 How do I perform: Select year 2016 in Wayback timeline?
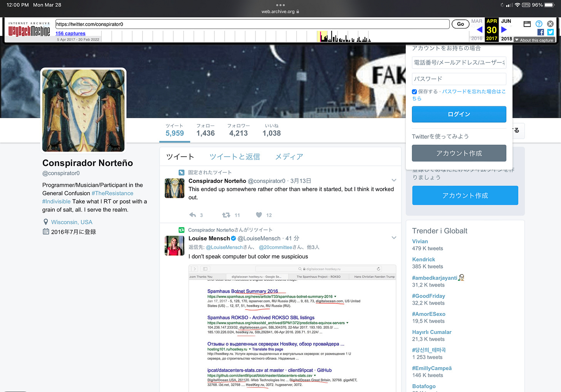pyautogui.click(x=477, y=39)
